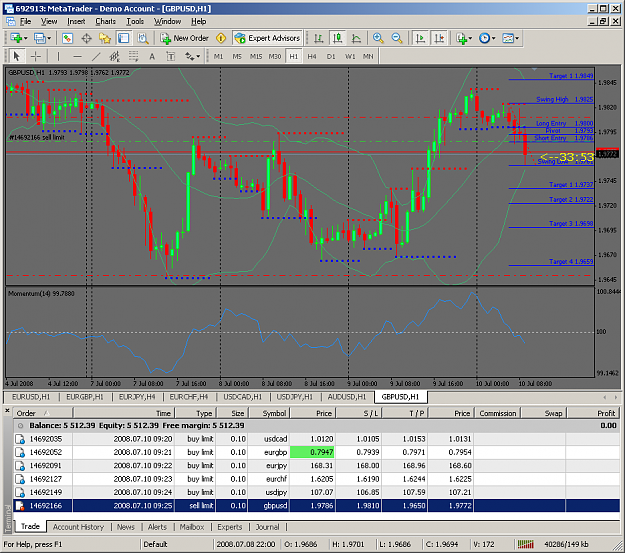This screenshot has height=553, width=625.
Task: Switch to the AUDUSD,H1 chart tab
Action: (x=346, y=397)
